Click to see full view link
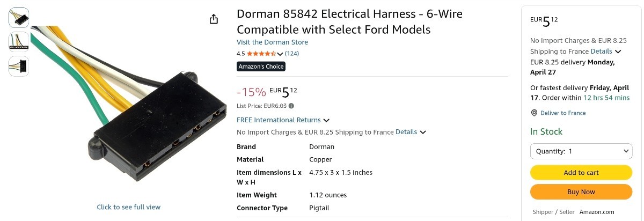Image resolution: width=644 pixels, height=221 pixels. (128, 207)
